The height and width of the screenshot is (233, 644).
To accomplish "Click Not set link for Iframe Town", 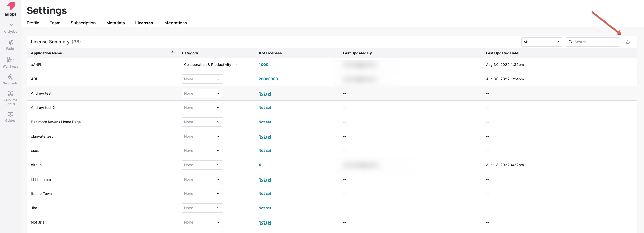I will [265, 194].
